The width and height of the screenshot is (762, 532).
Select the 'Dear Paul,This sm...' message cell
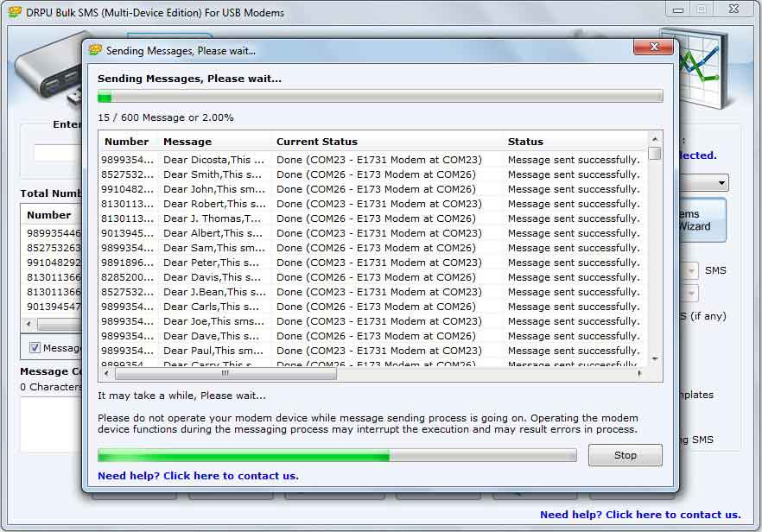click(213, 351)
